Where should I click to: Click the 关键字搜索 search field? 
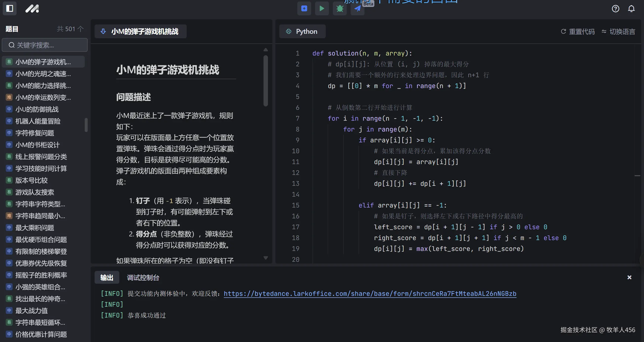44,45
